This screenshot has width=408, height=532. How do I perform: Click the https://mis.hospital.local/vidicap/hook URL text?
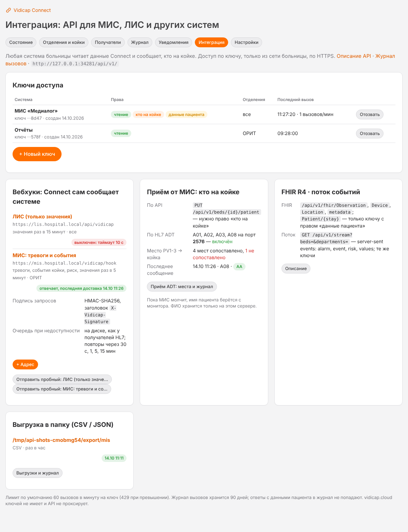[x=65, y=263]
